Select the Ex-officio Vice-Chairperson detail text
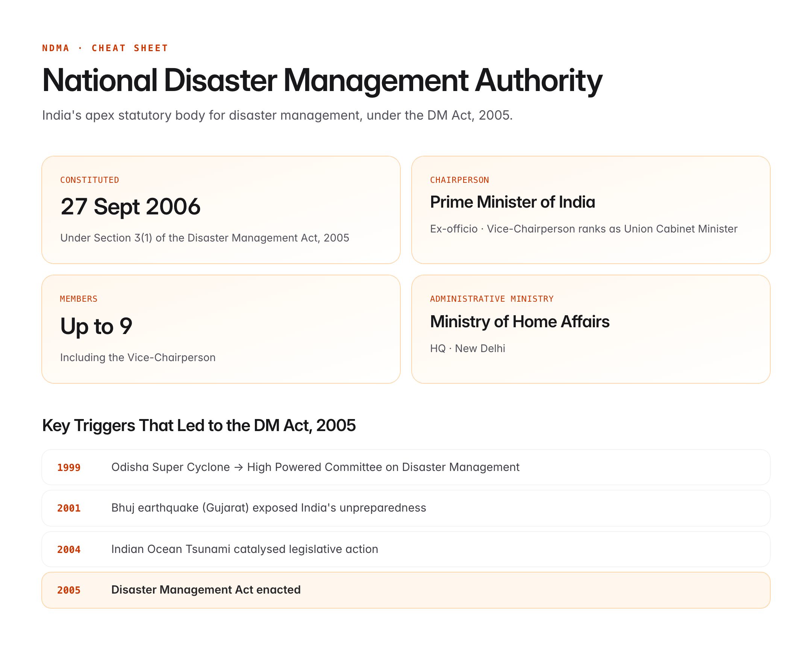The width and height of the screenshot is (812, 650). pyautogui.click(x=583, y=228)
